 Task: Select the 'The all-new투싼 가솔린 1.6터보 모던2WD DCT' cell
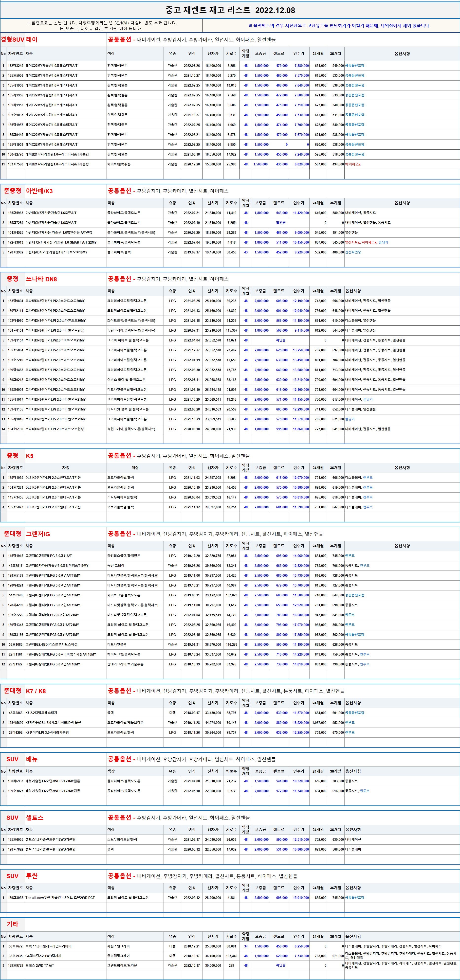point(60,897)
